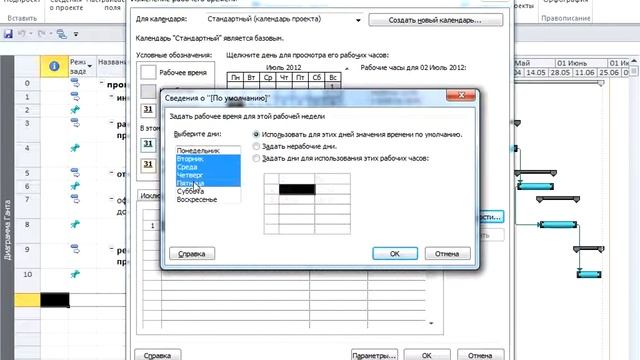Select 'Использовать значения времени по умолчанию' radio

[256, 134]
